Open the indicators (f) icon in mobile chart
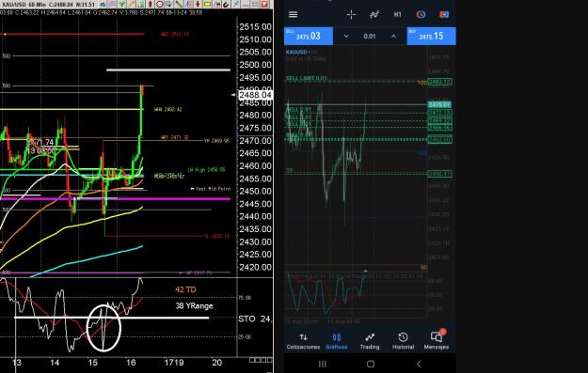This screenshot has height=373, width=588. (x=374, y=15)
